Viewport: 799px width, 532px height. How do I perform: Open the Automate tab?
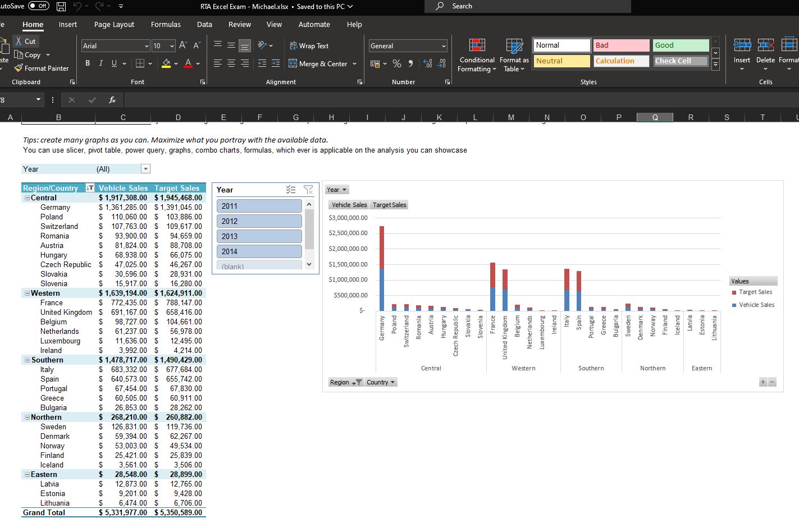pos(314,25)
